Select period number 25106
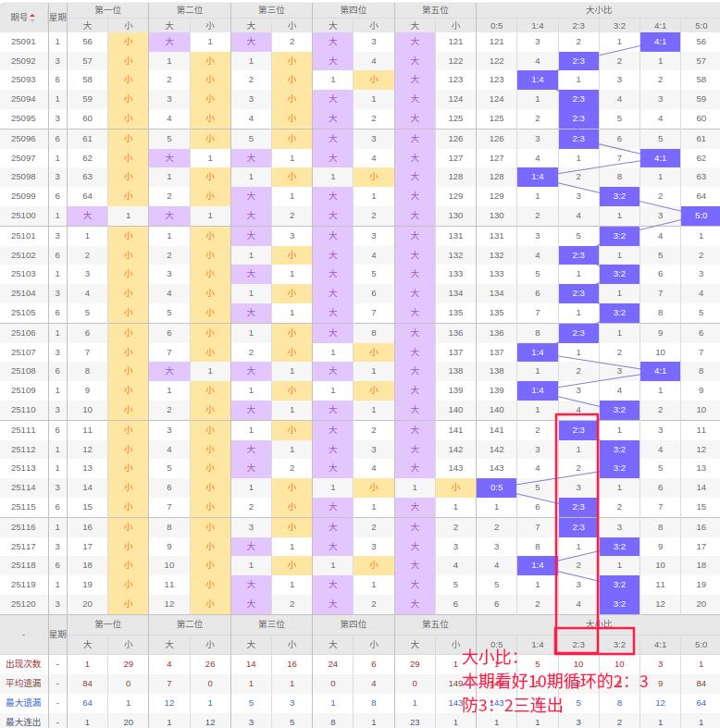Image resolution: width=720 pixels, height=728 pixels. [23, 333]
